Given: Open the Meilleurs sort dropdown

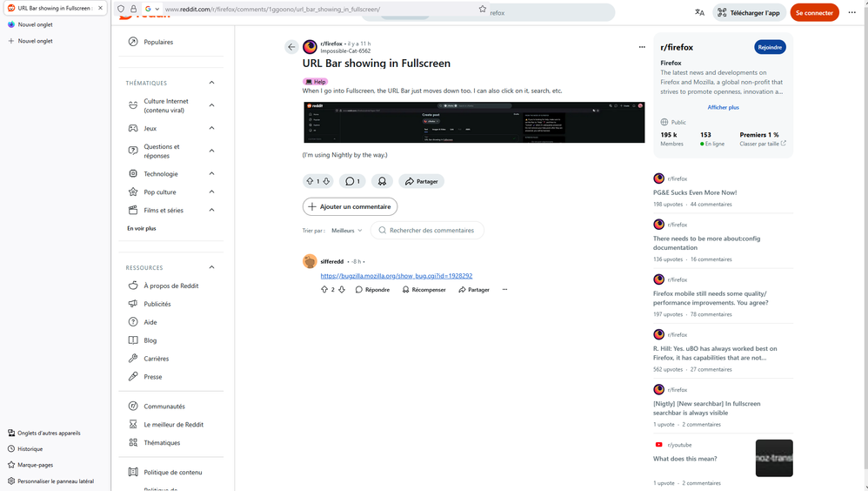Looking at the screenshot, I should click(346, 231).
